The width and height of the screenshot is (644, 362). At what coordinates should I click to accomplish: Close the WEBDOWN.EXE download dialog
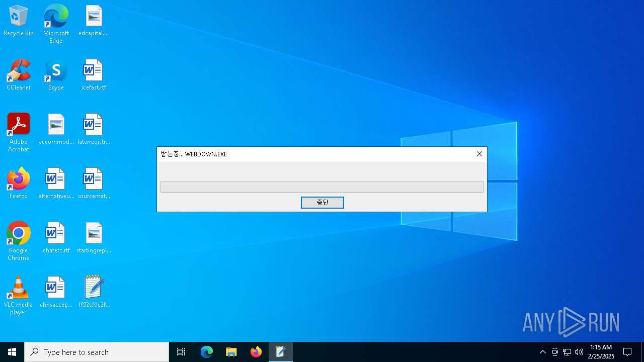[x=479, y=154]
